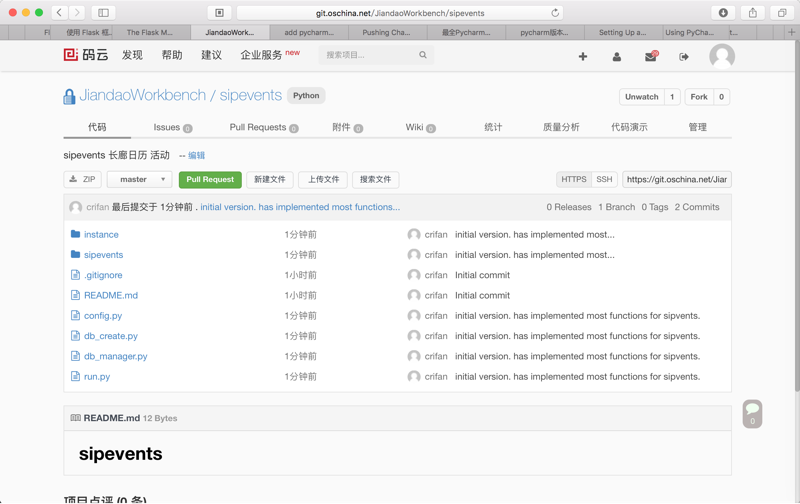The image size is (800, 504).
Task: Click Safari back navigation arrow
Action: (59, 12)
